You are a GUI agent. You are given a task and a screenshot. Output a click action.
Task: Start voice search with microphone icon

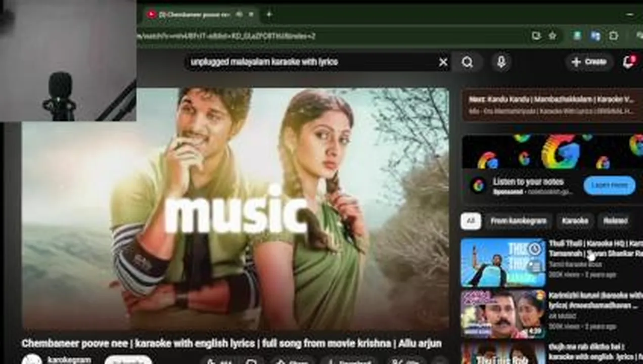(x=501, y=62)
